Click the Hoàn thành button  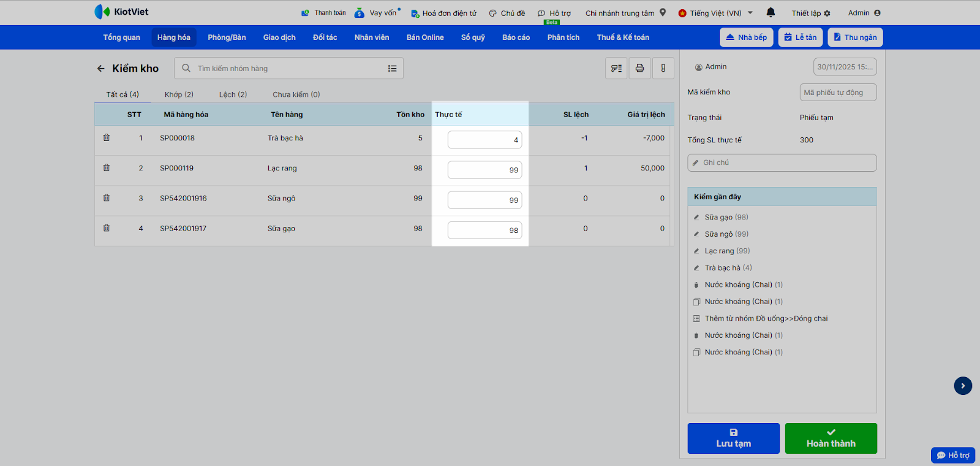point(831,438)
